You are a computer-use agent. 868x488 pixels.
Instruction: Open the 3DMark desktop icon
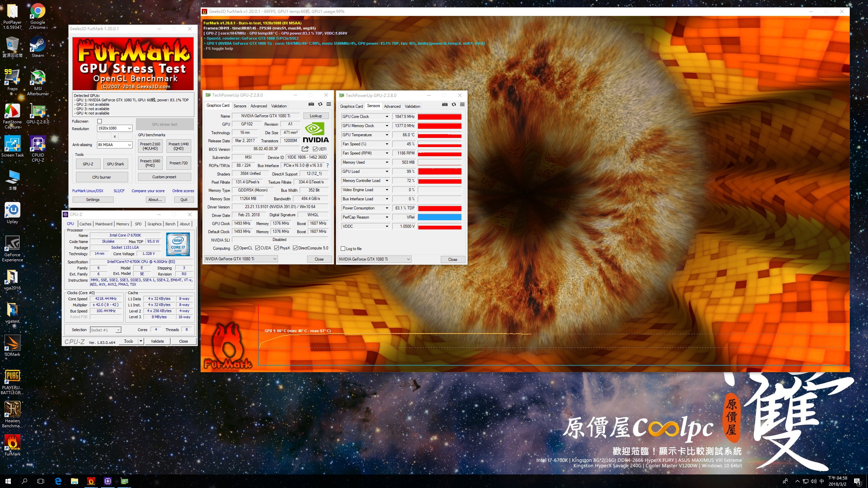13,346
